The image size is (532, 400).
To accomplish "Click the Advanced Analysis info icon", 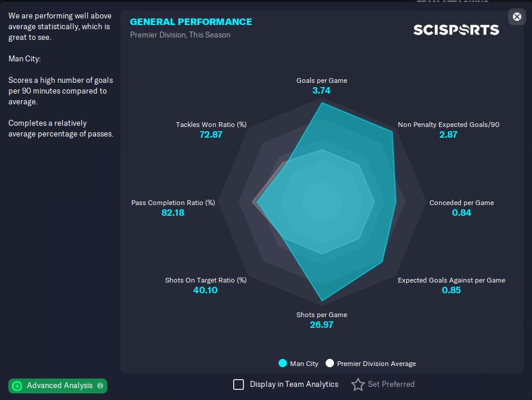I will pos(100,386).
